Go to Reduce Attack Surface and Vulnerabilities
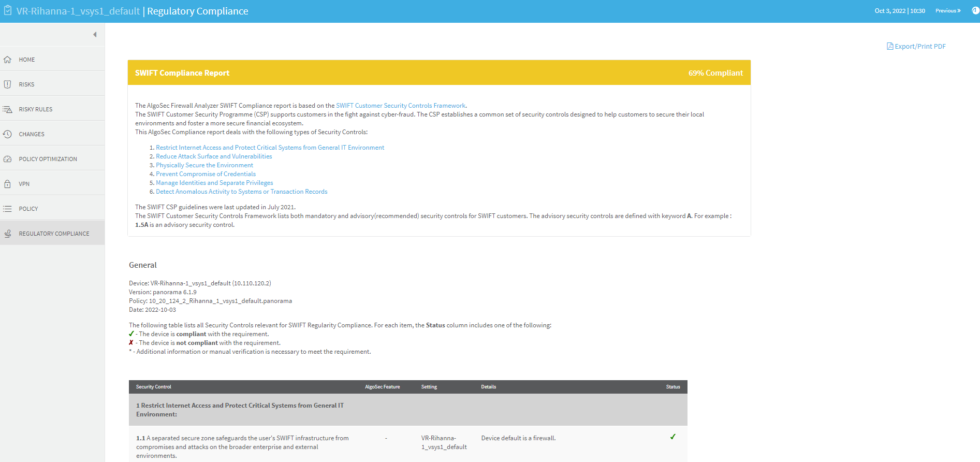This screenshot has width=980, height=462. pos(214,156)
